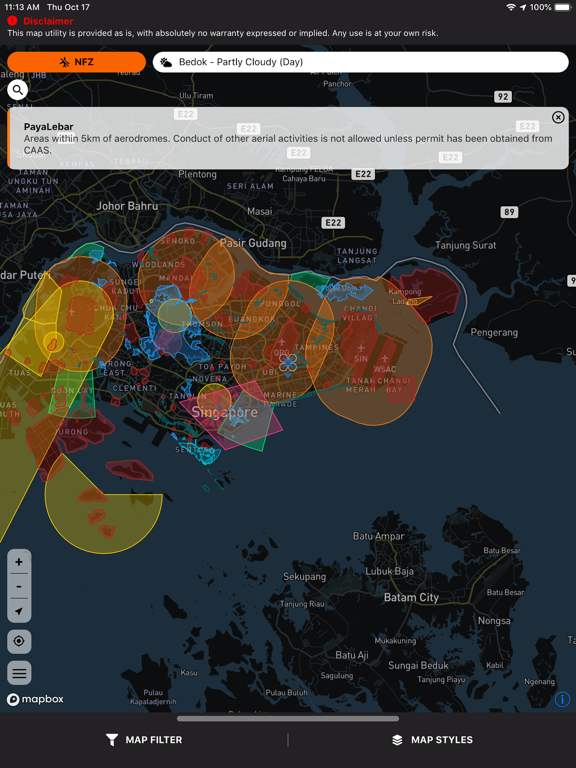
Task: Tap the Singapore city label
Action: coord(224,412)
